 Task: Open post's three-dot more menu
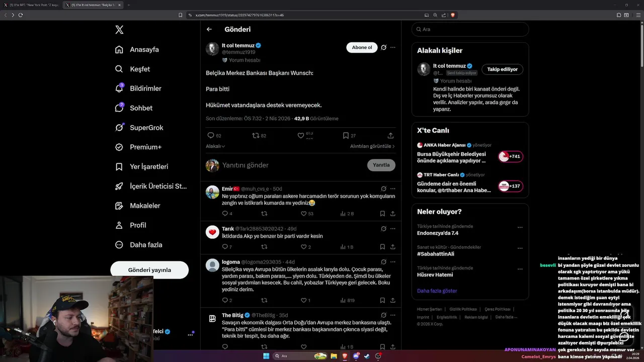(x=393, y=47)
